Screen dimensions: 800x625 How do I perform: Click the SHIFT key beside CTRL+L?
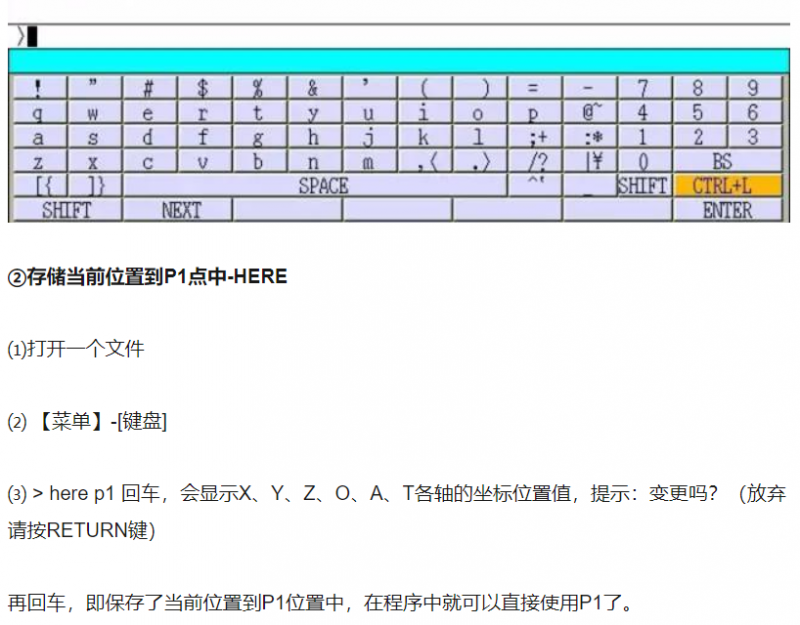(x=645, y=186)
